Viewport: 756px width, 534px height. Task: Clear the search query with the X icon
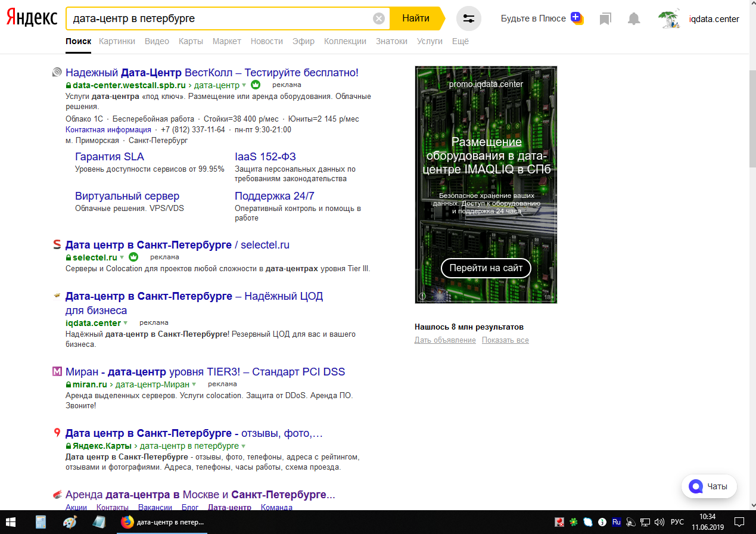coord(379,18)
